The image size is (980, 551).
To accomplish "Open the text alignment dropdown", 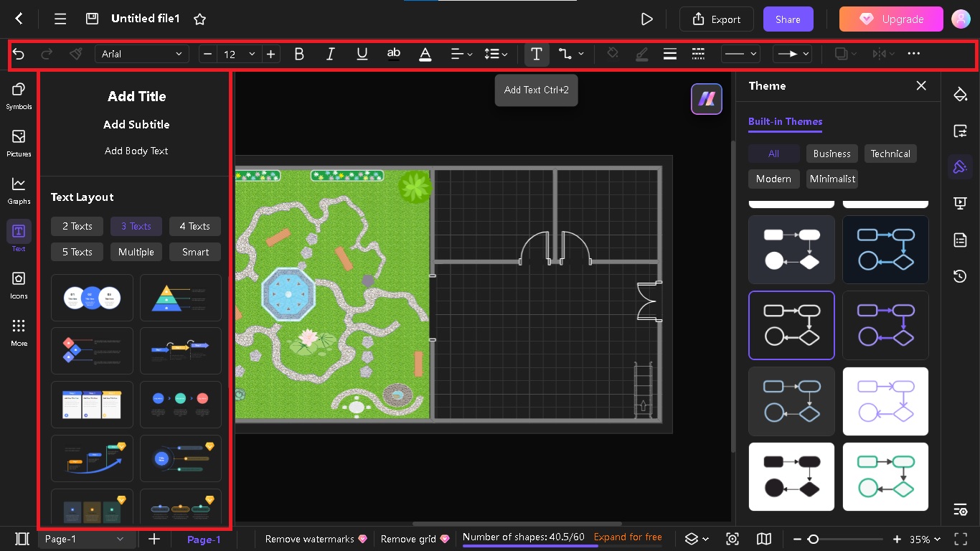I will click(x=461, y=54).
